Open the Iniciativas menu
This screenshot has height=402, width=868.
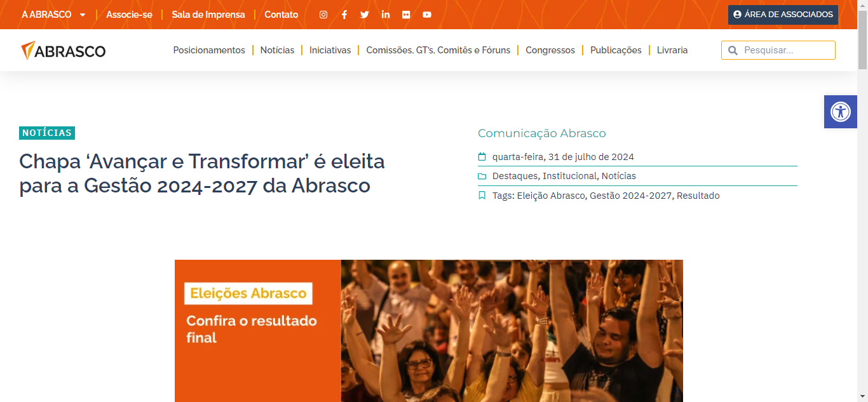(x=330, y=50)
